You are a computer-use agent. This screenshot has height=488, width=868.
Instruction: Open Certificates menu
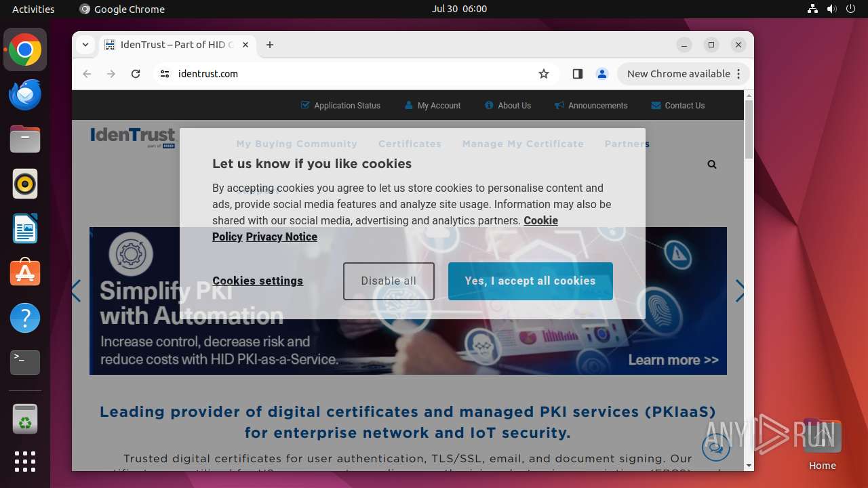(410, 144)
